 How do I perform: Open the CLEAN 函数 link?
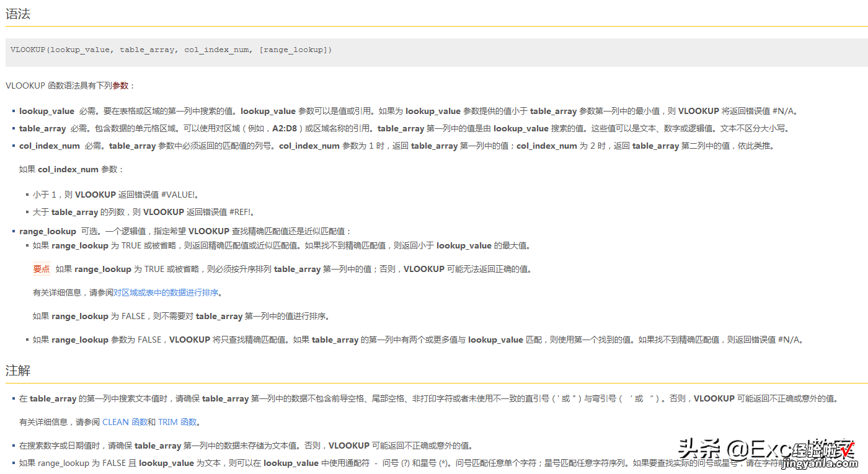coord(125,422)
